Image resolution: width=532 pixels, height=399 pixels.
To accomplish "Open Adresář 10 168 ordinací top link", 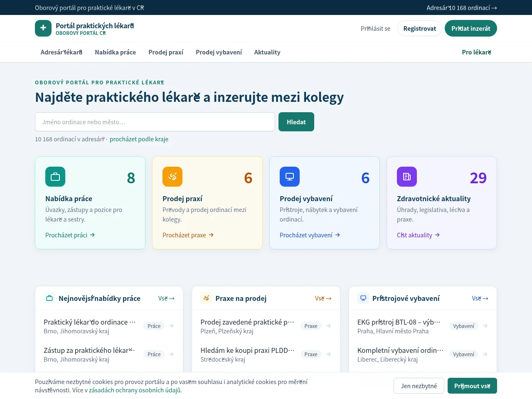I will (x=462, y=7).
